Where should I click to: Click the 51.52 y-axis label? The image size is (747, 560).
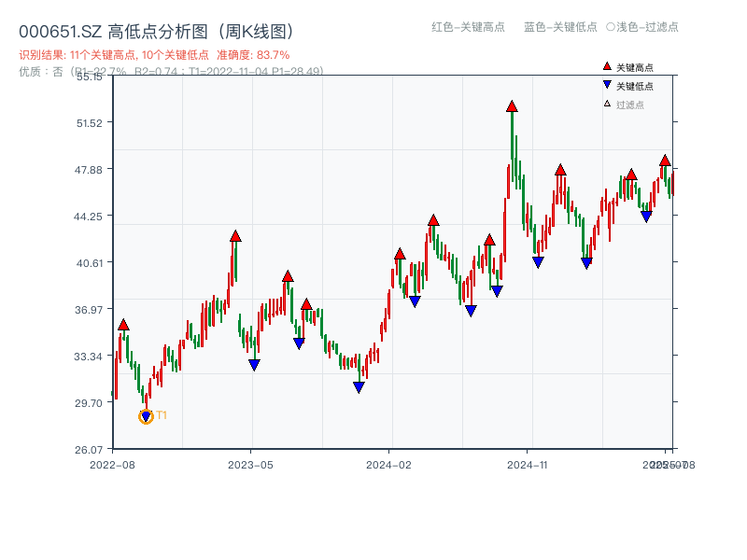click(x=89, y=123)
